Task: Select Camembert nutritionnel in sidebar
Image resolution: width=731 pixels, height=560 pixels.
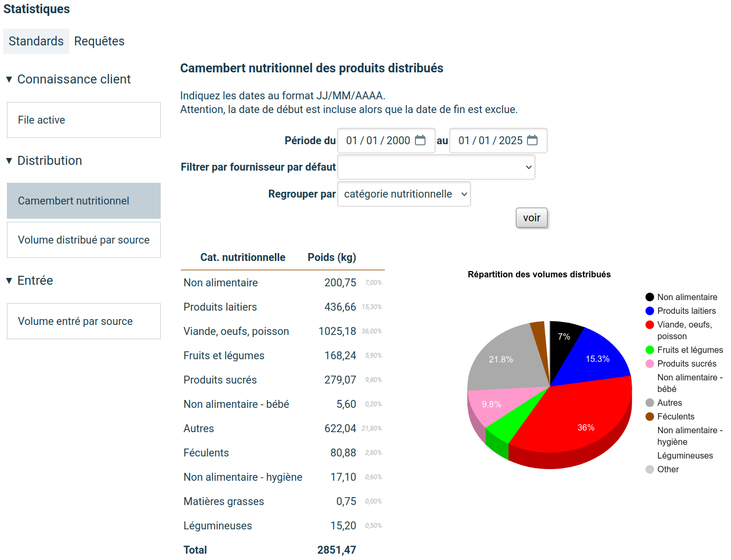Action: coord(84,201)
